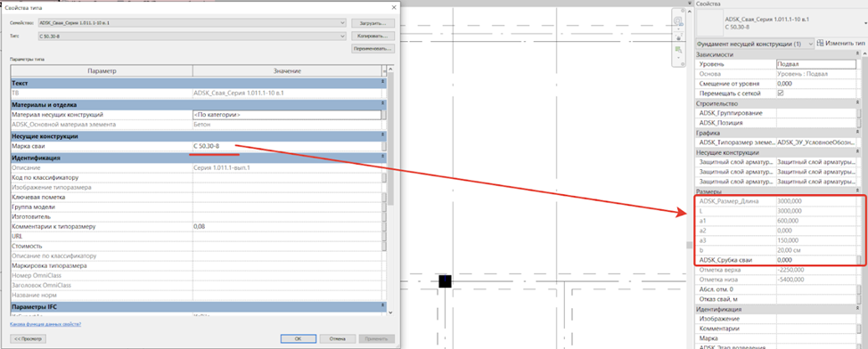868x349 pixels.
Task: Confirm dialog with OK button
Action: (x=298, y=338)
